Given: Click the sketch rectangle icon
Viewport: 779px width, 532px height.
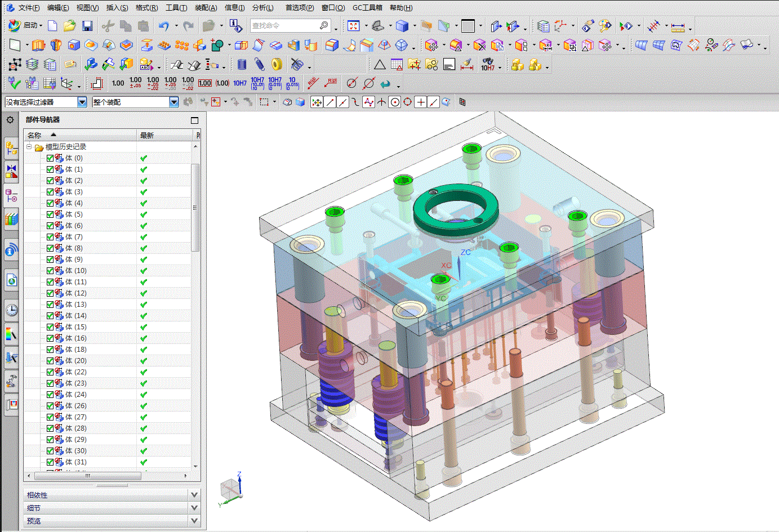Looking at the screenshot, I should point(15,45).
